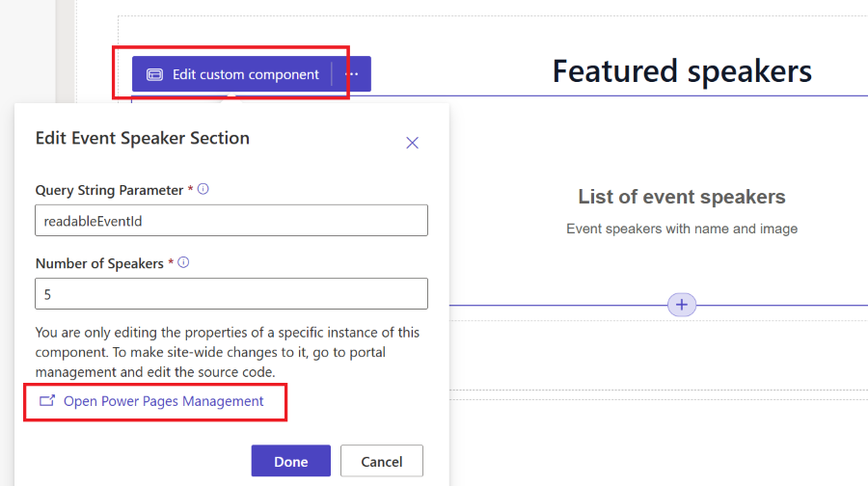
Task: Click the Edit Event Speaker Section title
Action: click(143, 138)
